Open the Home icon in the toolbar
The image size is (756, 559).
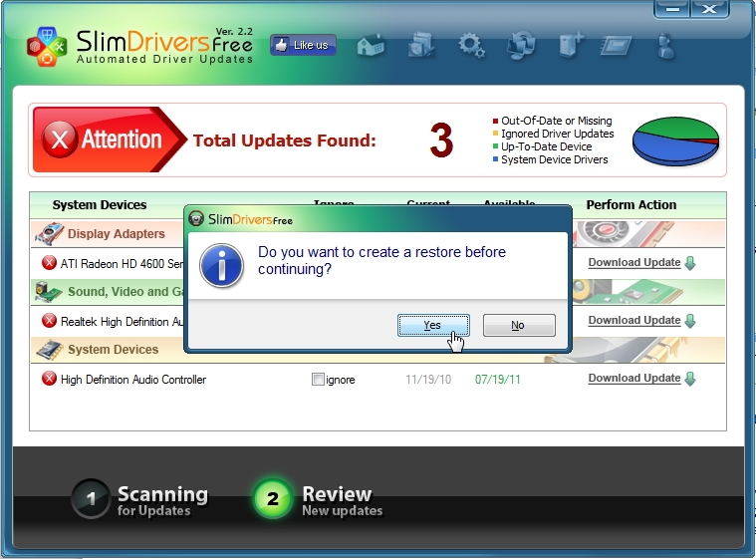point(371,46)
